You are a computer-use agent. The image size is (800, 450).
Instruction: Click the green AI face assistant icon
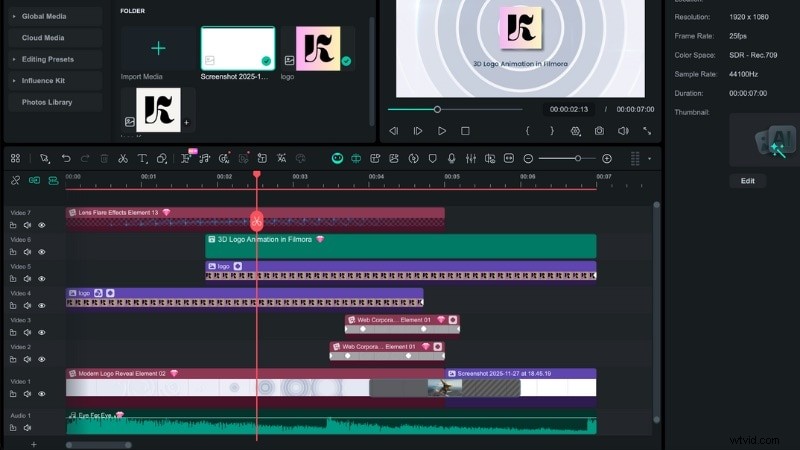(x=337, y=159)
